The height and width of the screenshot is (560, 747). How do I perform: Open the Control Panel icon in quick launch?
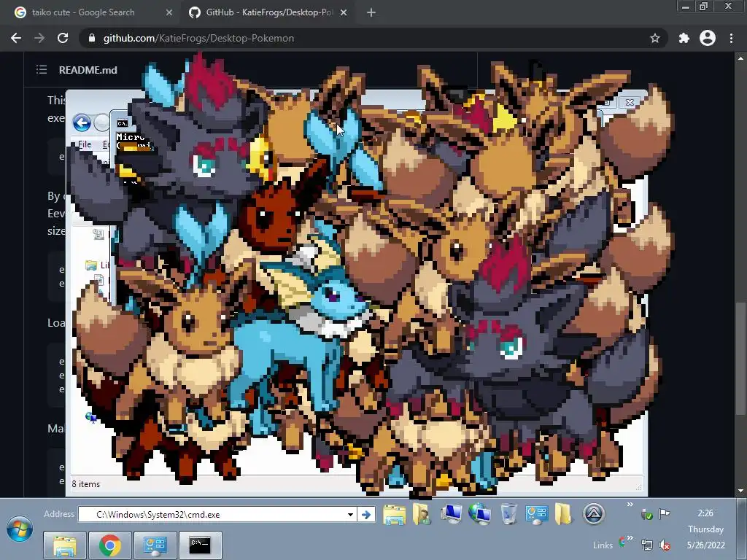[536, 514]
